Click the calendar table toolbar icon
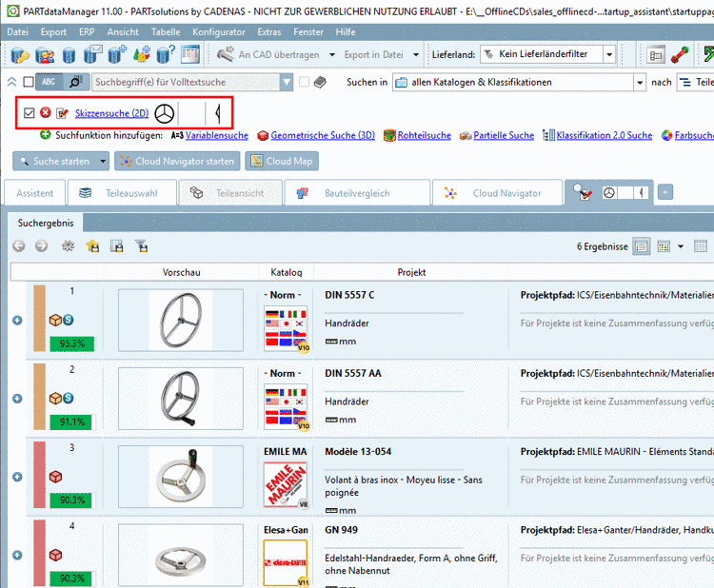Viewport: 714px width, 588px height. [x=190, y=54]
